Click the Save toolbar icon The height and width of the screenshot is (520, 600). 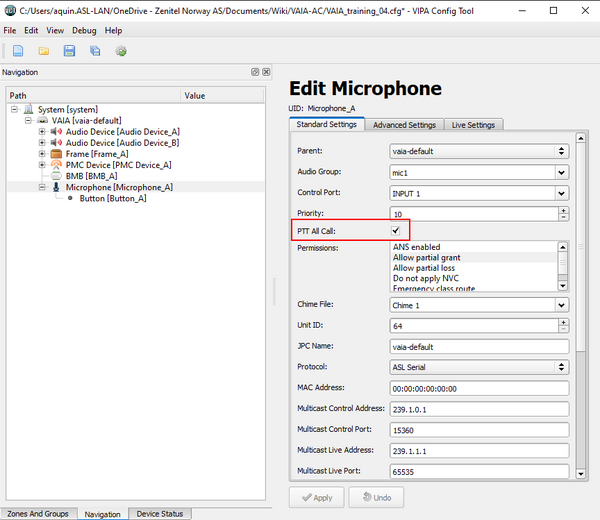[x=69, y=51]
